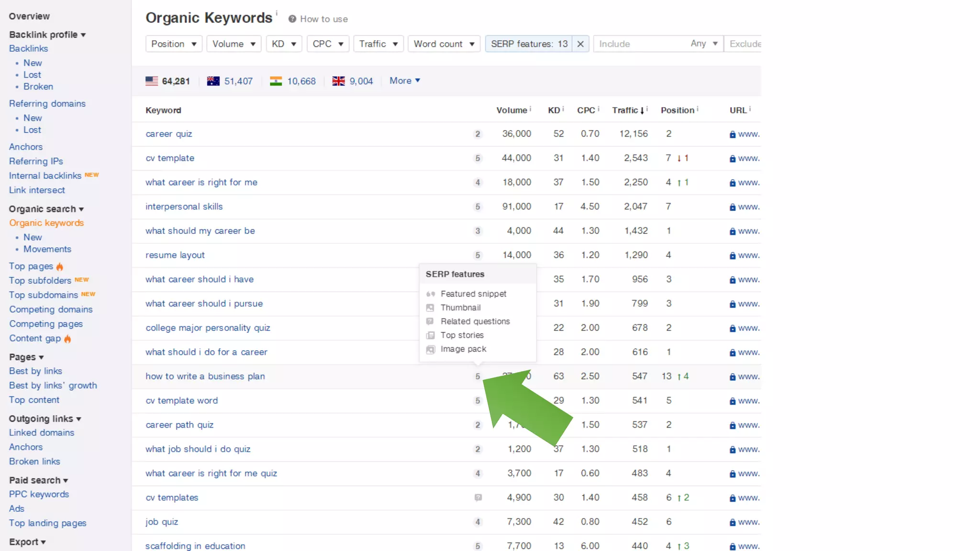This screenshot has height=551, width=980.
Task: Open the Word count filter dropdown
Action: [444, 44]
